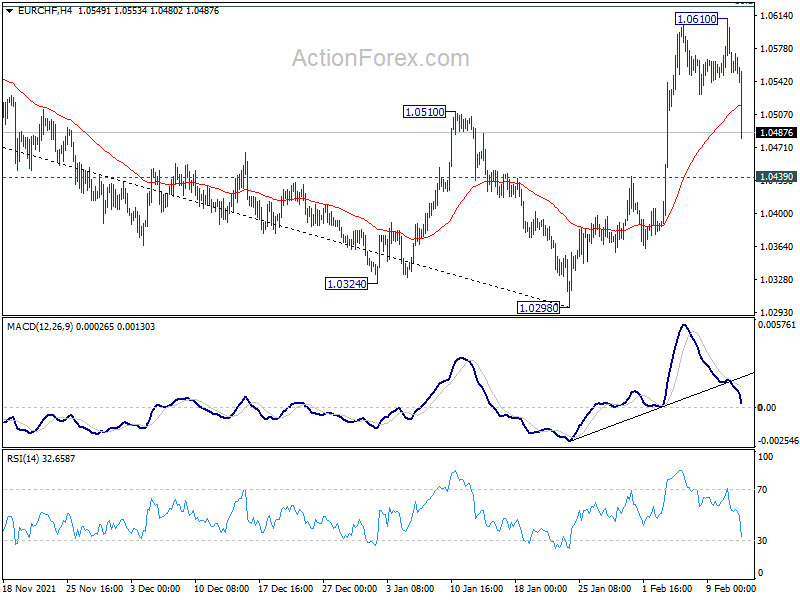
Task: Click the RSI 30 level label
Action: click(762, 541)
